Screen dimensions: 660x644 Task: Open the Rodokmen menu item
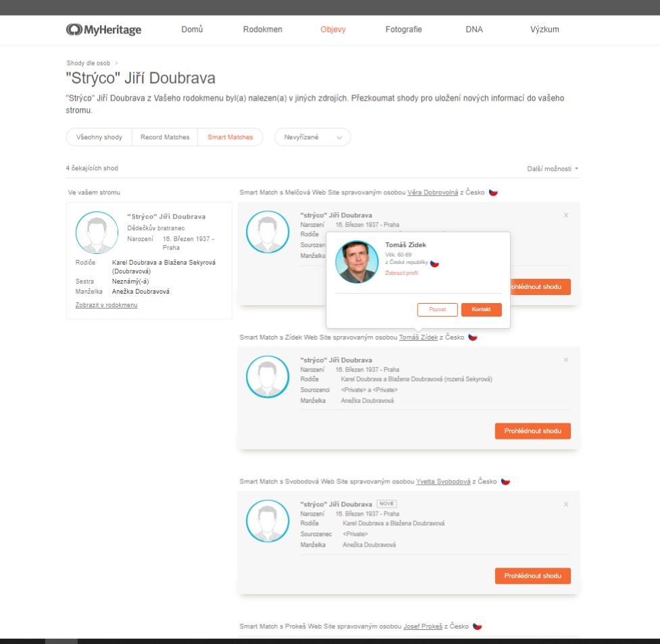point(263,30)
